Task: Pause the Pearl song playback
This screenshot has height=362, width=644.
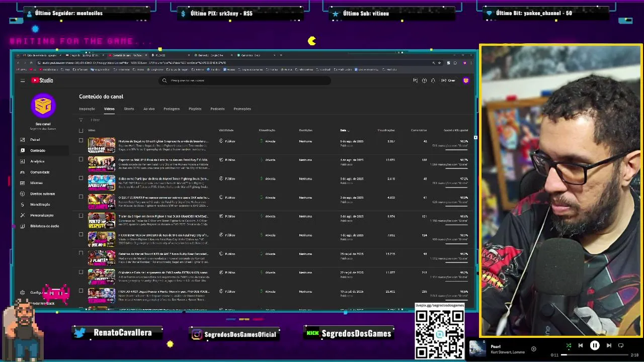Action: pos(595,345)
